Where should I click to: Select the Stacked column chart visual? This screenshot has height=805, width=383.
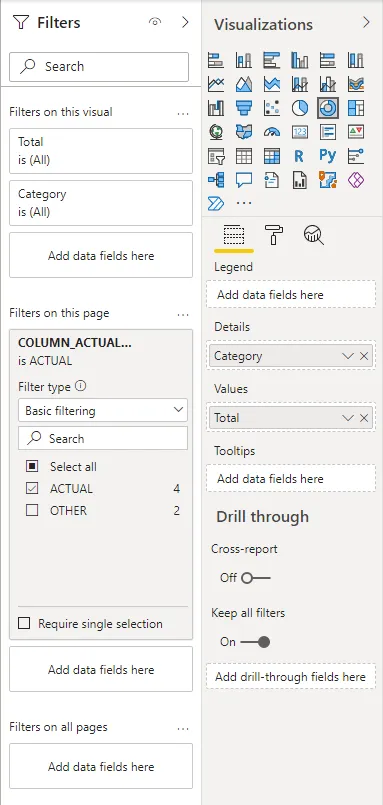tap(244, 60)
